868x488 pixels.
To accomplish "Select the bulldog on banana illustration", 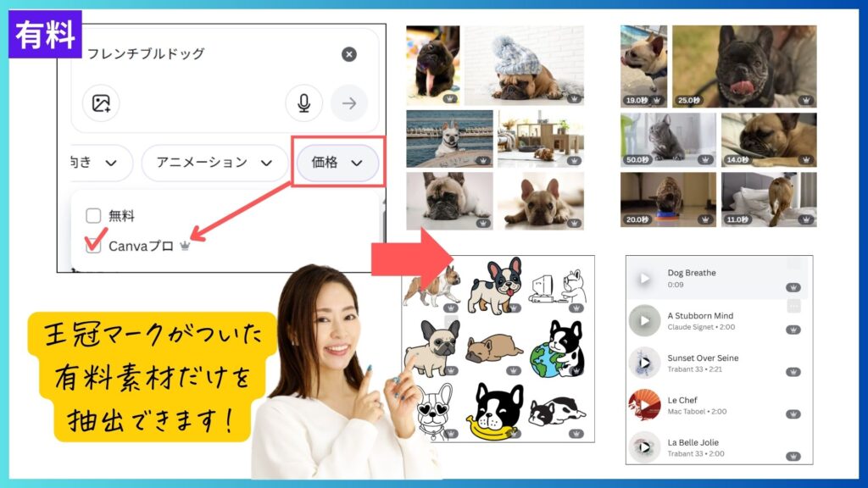I will tap(496, 411).
